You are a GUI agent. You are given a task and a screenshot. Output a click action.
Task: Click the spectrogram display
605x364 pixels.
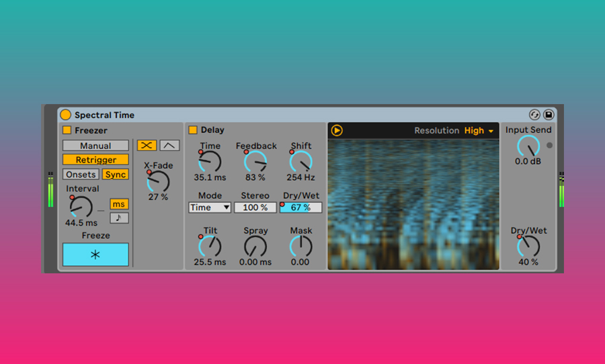click(x=413, y=204)
